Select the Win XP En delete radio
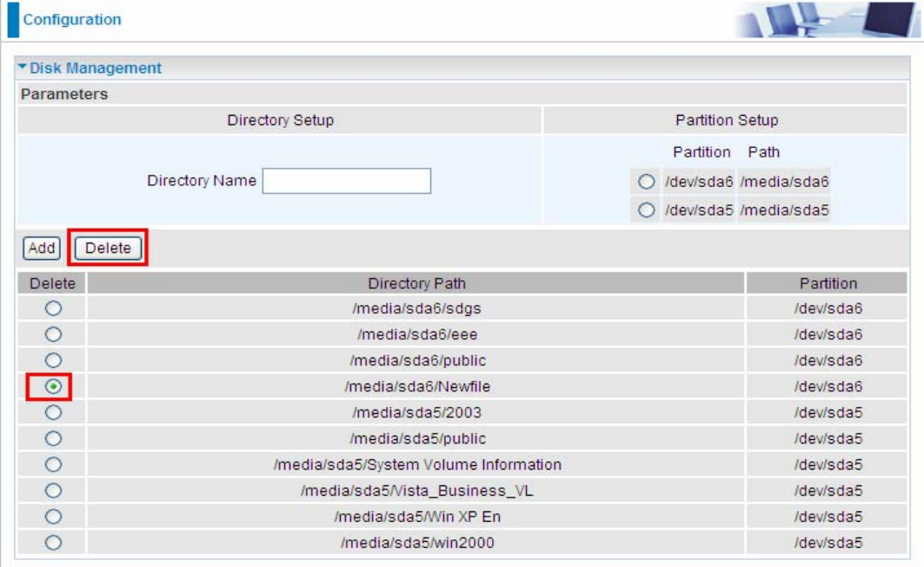Image resolution: width=924 pixels, height=567 pixels. (x=54, y=517)
